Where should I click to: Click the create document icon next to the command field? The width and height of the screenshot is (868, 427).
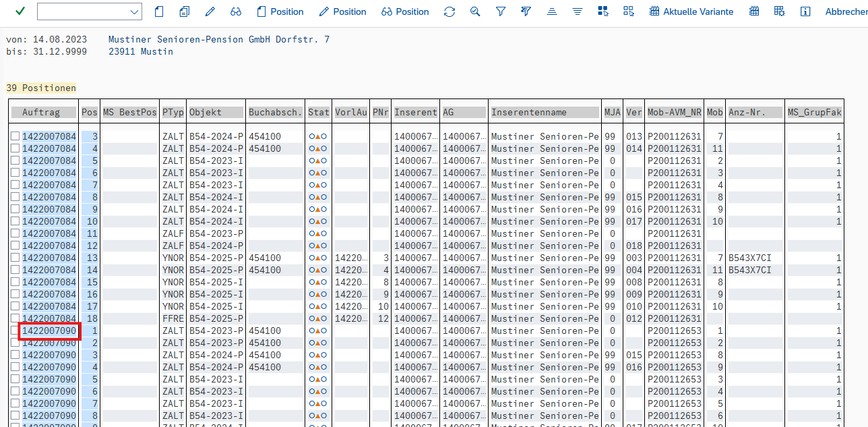[x=159, y=11]
